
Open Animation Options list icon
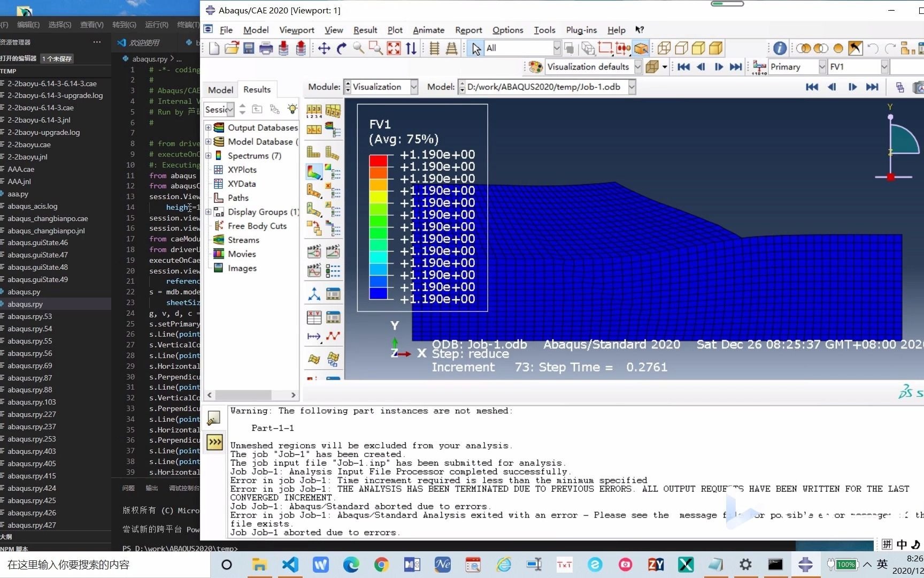click(x=333, y=271)
